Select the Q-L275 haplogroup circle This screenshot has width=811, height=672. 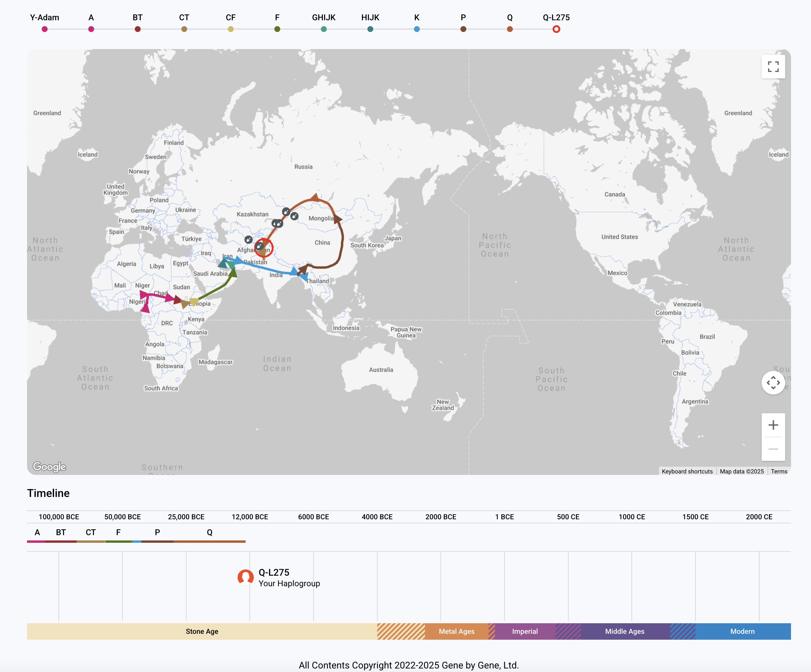556,29
